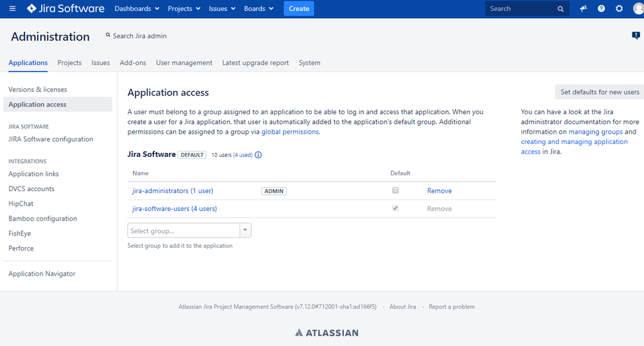Image resolution: width=644 pixels, height=346 pixels.
Task: Click the search magnifier icon in top bar
Action: pos(560,8)
